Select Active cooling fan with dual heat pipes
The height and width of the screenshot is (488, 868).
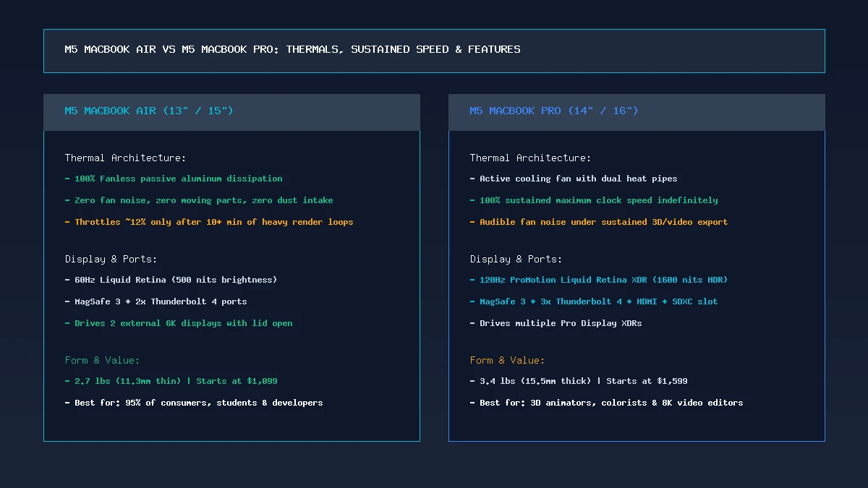coord(574,179)
